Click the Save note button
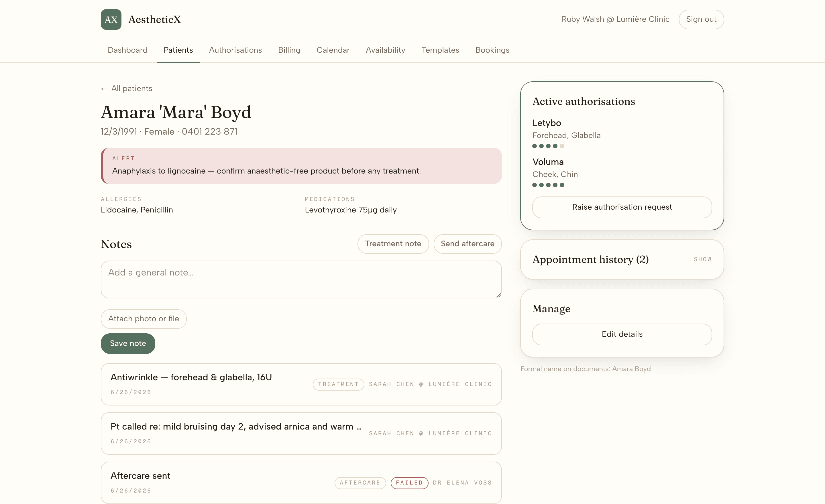The height and width of the screenshot is (504, 825). point(128,343)
